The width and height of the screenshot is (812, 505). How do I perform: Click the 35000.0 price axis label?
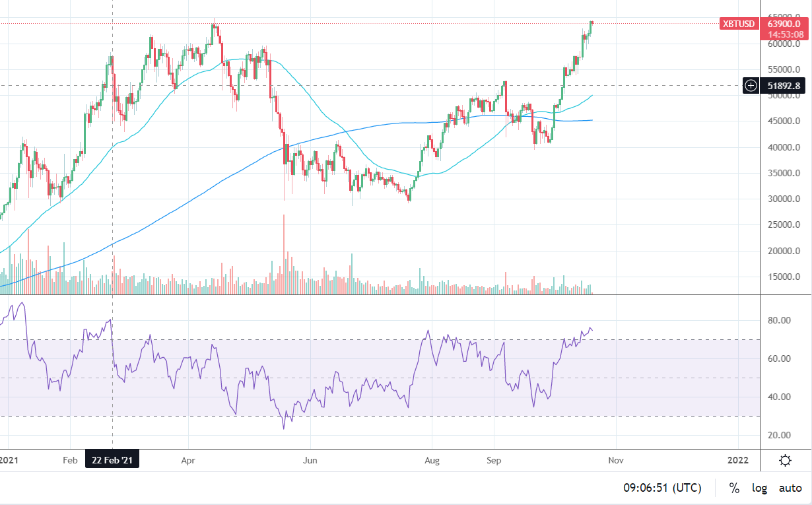(x=784, y=174)
